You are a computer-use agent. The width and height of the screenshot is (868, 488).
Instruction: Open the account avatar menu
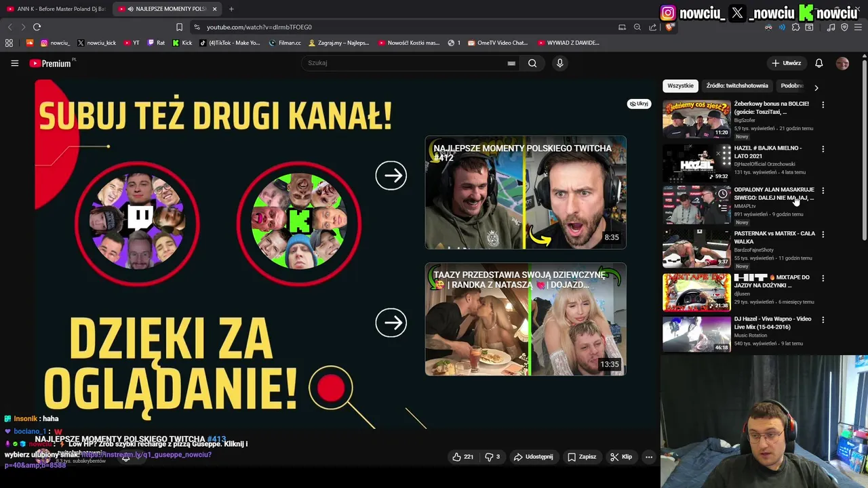[842, 63]
